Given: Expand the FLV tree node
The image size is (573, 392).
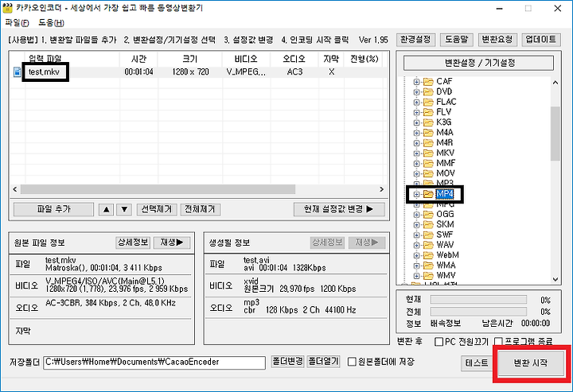Looking at the screenshot, I should 416,112.
